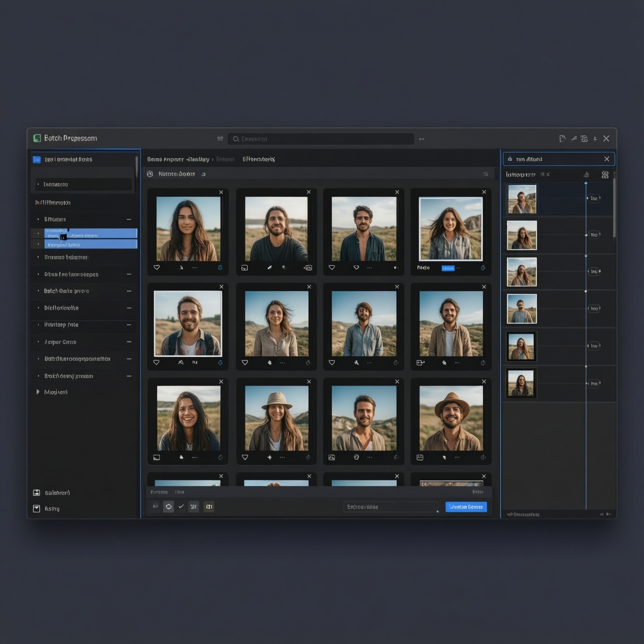Screen dimensions: 644x644
Task: Collapse the "Batch Oate prrovo" sidebar section
Action: (129, 291)
